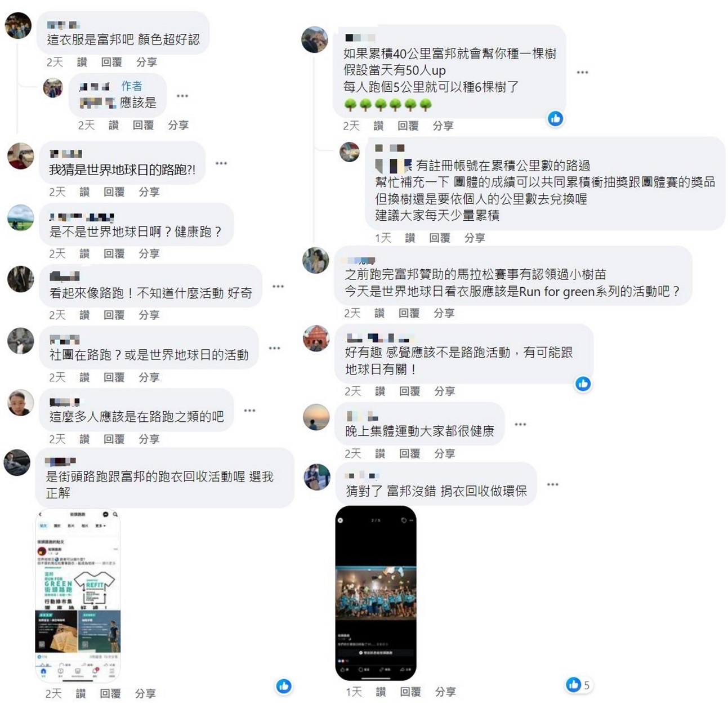The width and height of the screenshot is (728, 713).
Task: Open options for 猜對了 富邦沒錯 comment
Action: [552, 484]
